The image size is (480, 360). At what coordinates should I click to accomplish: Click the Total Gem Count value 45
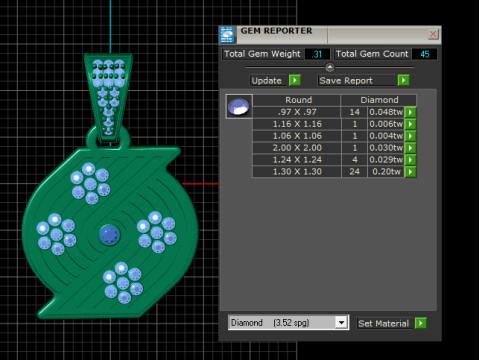[424, 54]
